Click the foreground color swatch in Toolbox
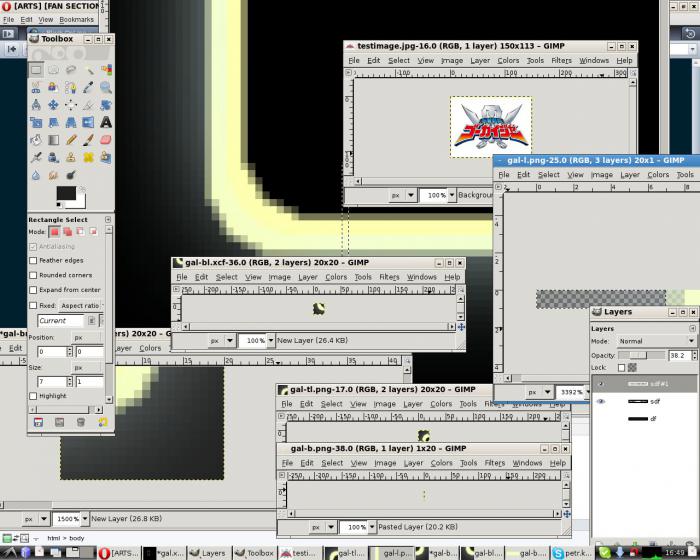The image size is (700, 560). click(65, 192)
